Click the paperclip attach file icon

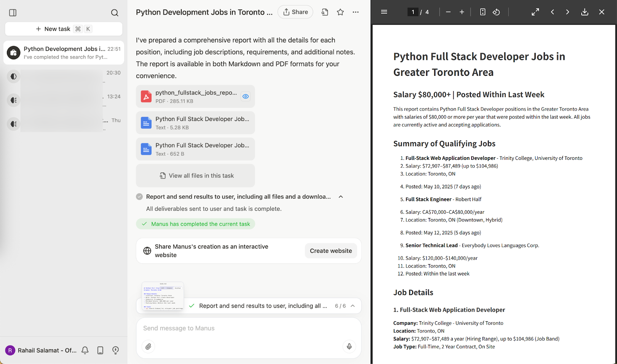(x=148, y=347)
